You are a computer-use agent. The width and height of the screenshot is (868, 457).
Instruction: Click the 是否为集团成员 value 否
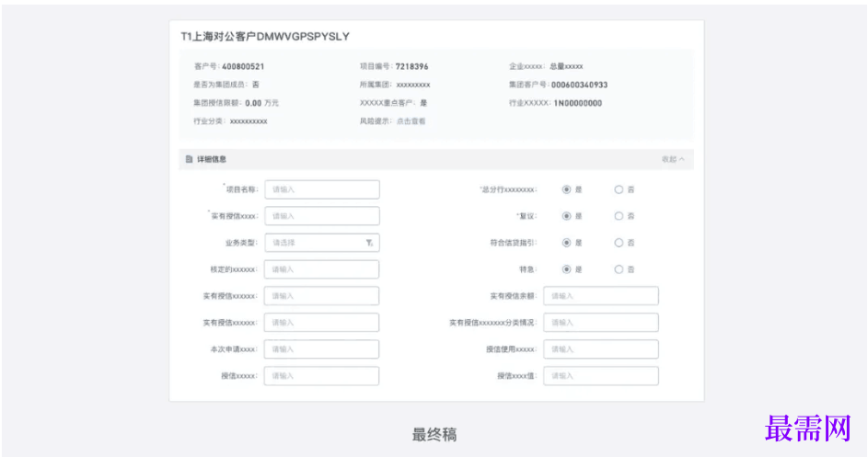tap(255, 85)
